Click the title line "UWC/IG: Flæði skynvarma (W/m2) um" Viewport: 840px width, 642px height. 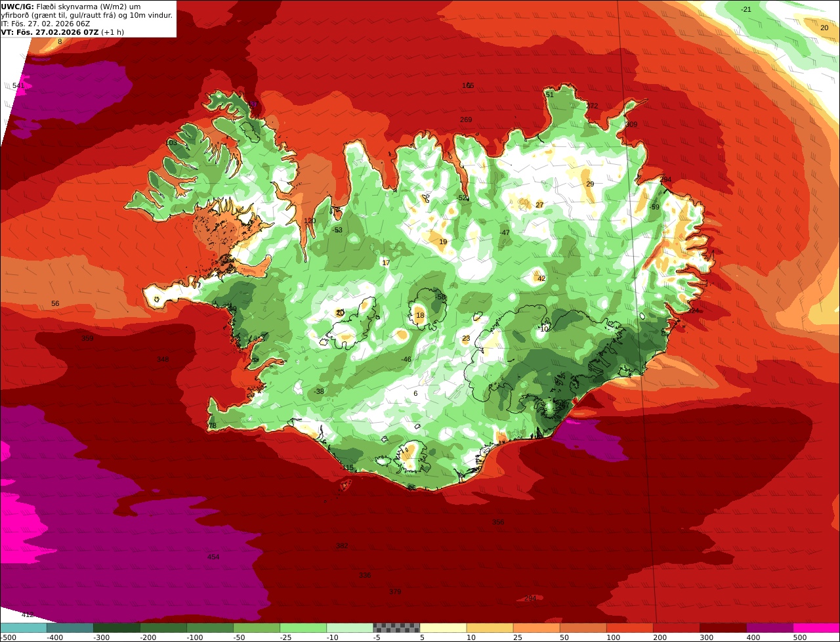[x=71, y=7]
